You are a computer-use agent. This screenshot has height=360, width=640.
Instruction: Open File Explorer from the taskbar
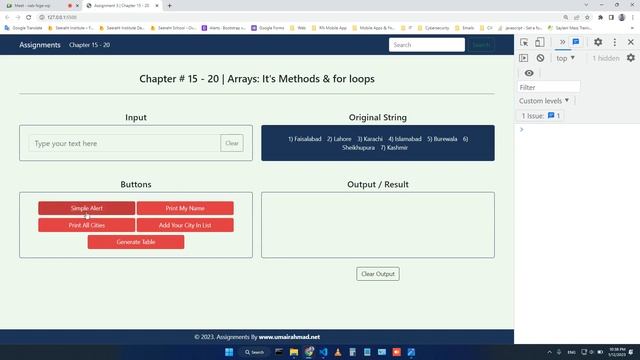(x=293, y=352)
